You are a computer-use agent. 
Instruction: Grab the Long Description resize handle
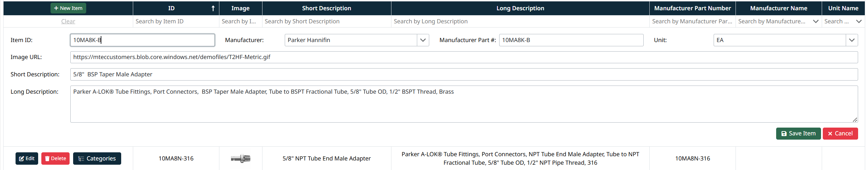pyautogui.click(x=855, y=120)
